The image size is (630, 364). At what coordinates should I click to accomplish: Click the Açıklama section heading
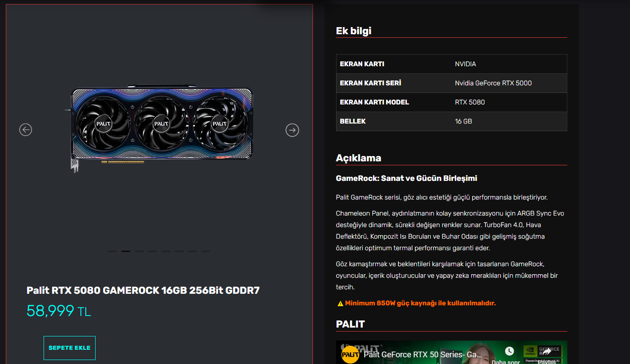tap(358, 158)
